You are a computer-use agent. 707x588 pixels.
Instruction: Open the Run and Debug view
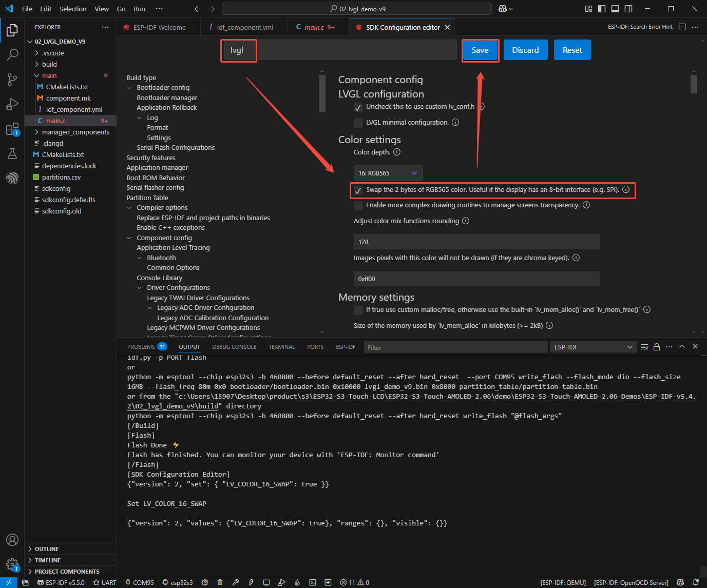point(12,104)
